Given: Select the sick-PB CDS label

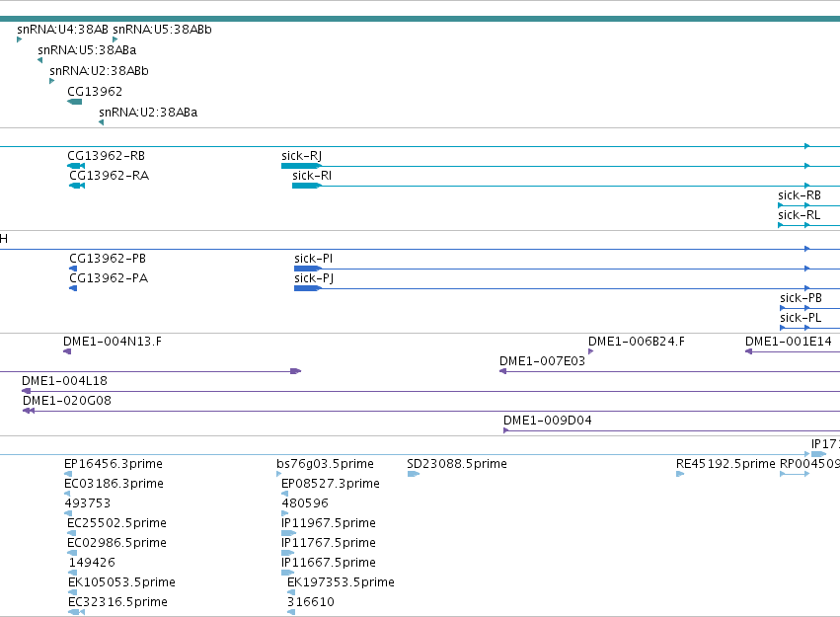Looking at the screenshot, I should [801, 298].
